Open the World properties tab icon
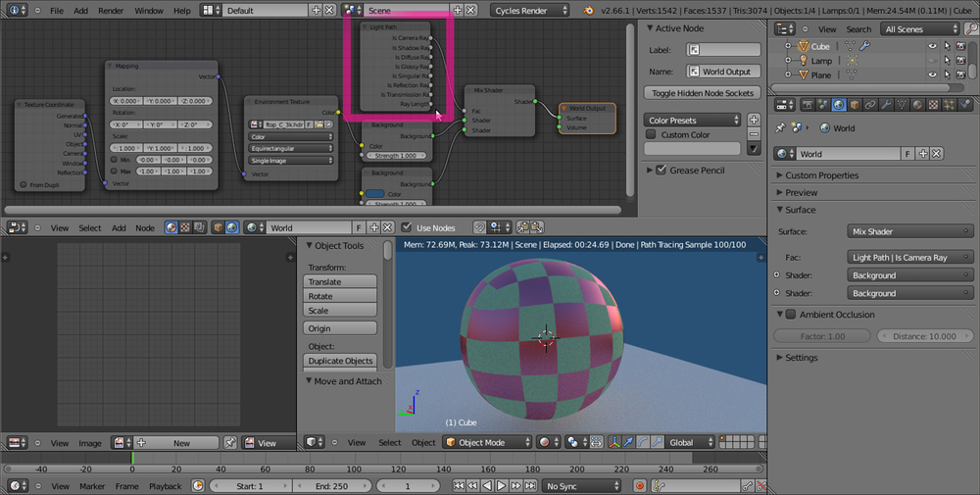This screenshot has height=495, width=980. click(x=839, y=105)
